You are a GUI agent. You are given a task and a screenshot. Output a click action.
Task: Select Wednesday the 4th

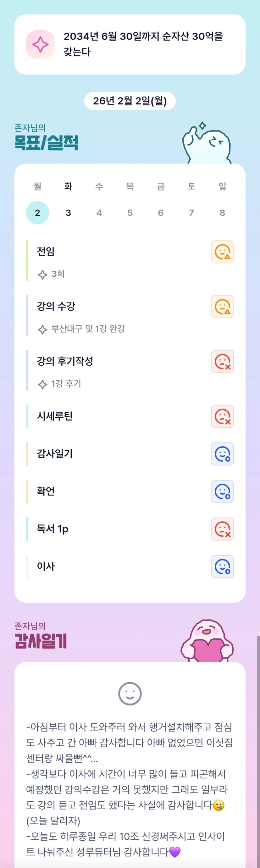pyautogui.click(x=99, y=213)
